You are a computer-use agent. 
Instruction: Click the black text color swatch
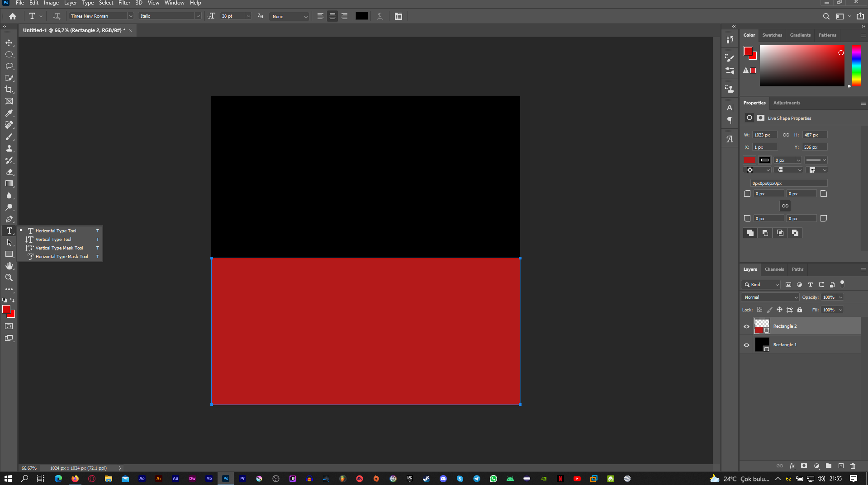(361, 16)
